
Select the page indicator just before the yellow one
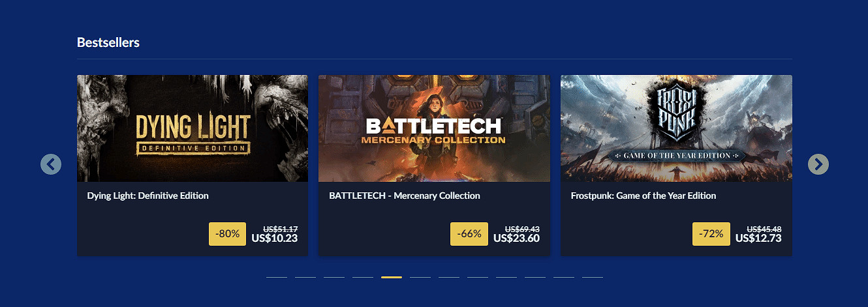[363, 277]
